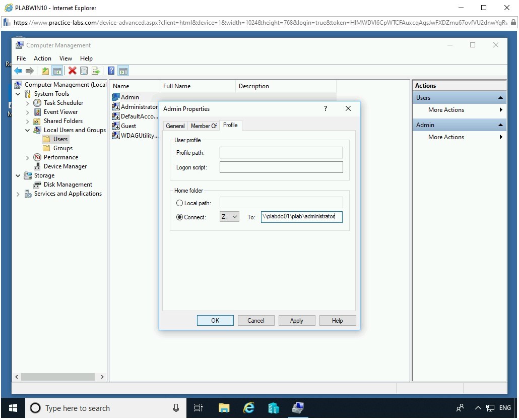Click the blue Help toolbar icon

point(111,71)
